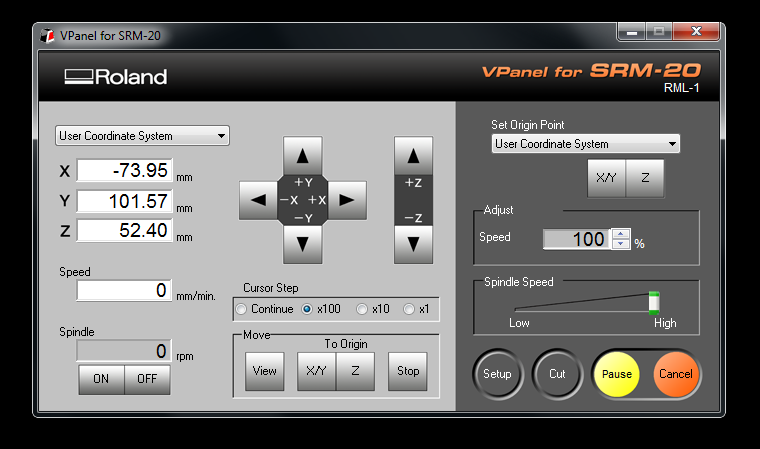The height and width of the screenshot is (449, 760).
Task: Jog the head in -Y direction
Action: coord(302,244)
